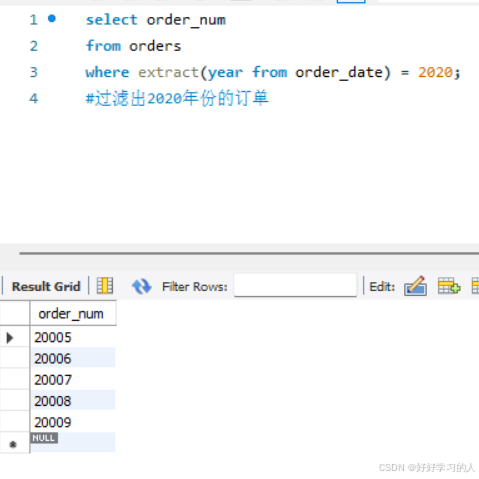Image resolution: width=479 pixels, height=479 pixels.
Task: Click the row selector arrow beside 20005
Action: click(10, 338)
